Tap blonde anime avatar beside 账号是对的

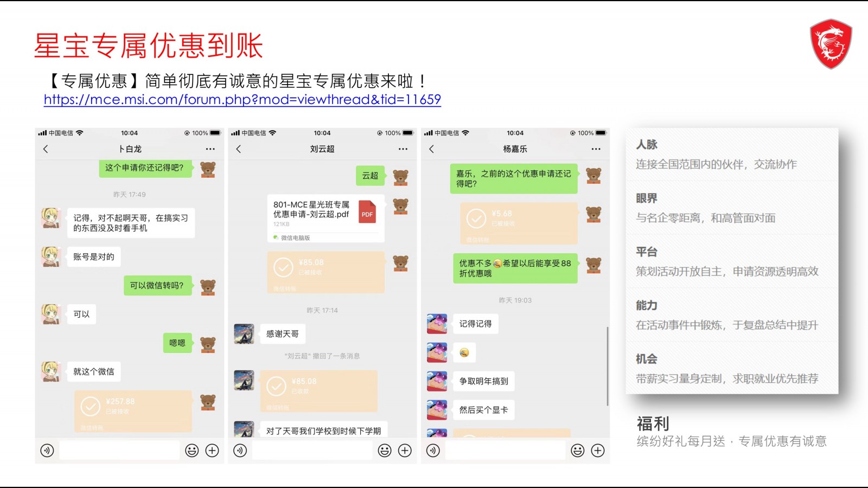(50, 256)
